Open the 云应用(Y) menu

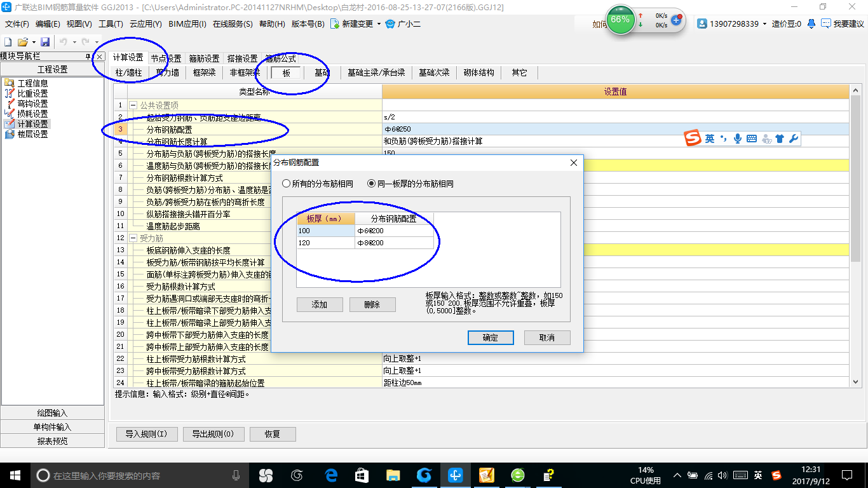click(x=146, y=24)
